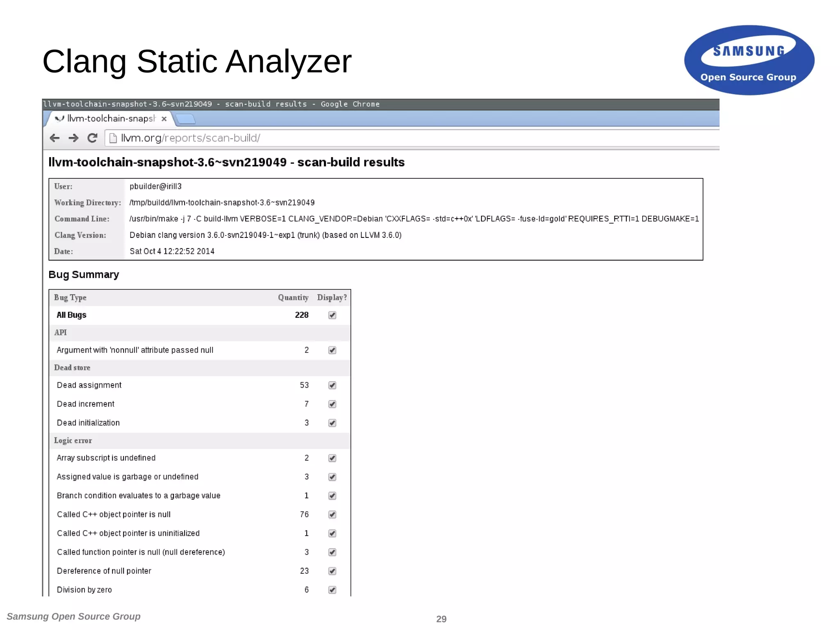Click the 'Bug Type' column header
Image resolution: width=840 pixels, height=630 pixels.
70,298
